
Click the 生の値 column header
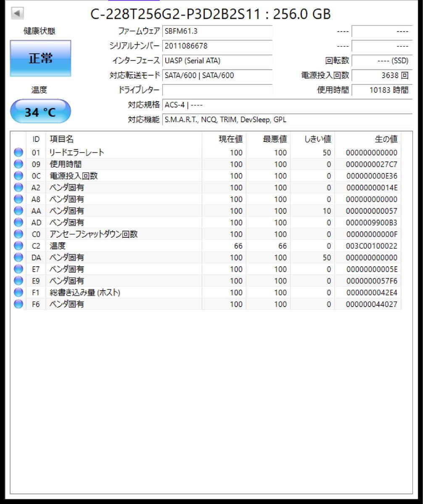[367, 139]
